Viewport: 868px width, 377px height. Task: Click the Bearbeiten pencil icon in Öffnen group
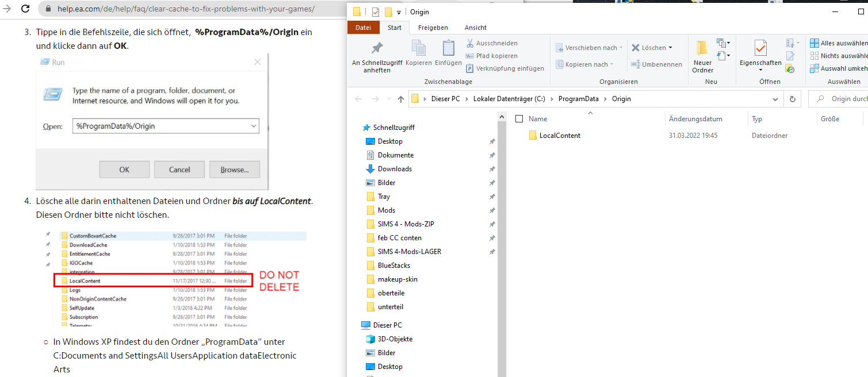[x=790, y=56]
